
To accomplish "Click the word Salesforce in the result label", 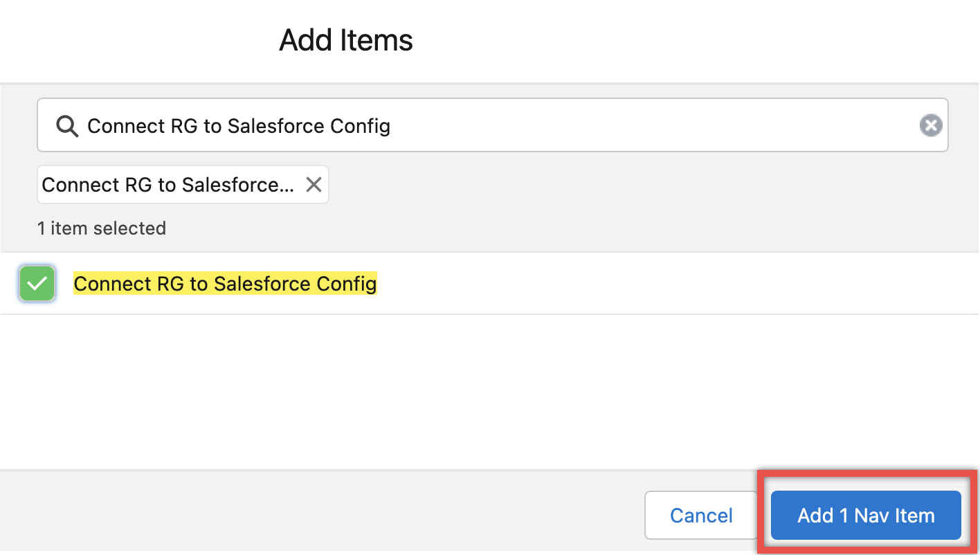I will (x=262, y=284).
